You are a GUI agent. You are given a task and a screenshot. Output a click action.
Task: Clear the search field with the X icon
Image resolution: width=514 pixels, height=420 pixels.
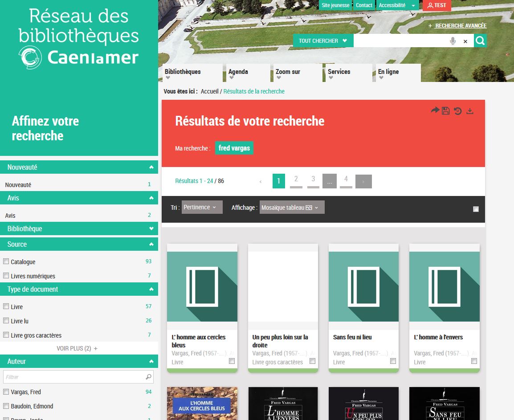[x=465, y=41]
